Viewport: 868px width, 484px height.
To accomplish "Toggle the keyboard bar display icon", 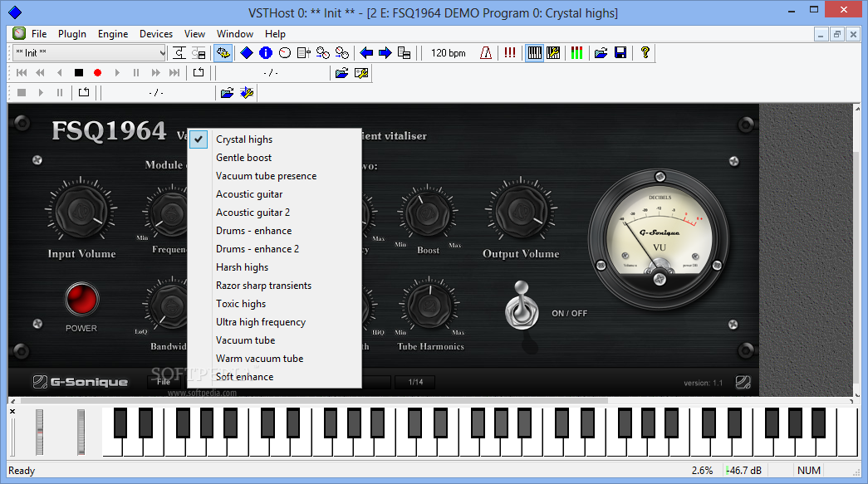I will (x=534, y=53).
